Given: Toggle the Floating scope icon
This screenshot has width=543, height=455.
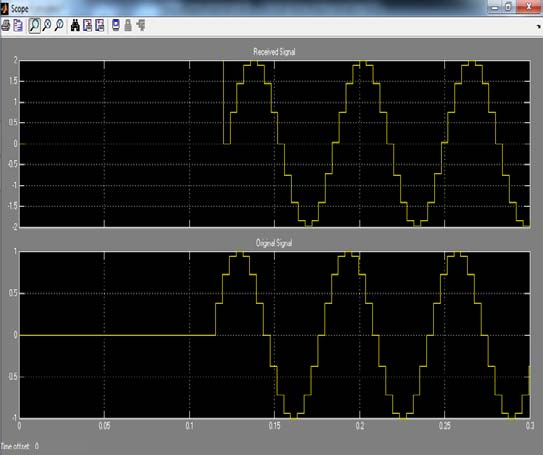Looking at the screenshot, I should point(116,25).
